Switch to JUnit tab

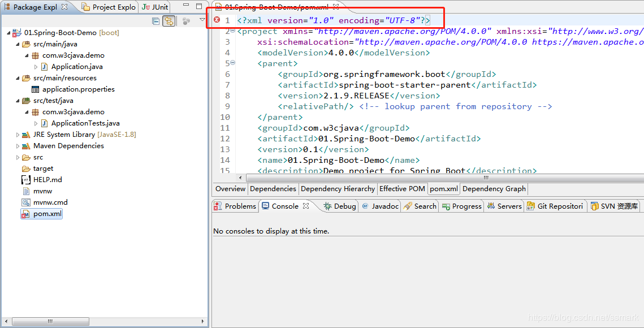click(155, 7)
